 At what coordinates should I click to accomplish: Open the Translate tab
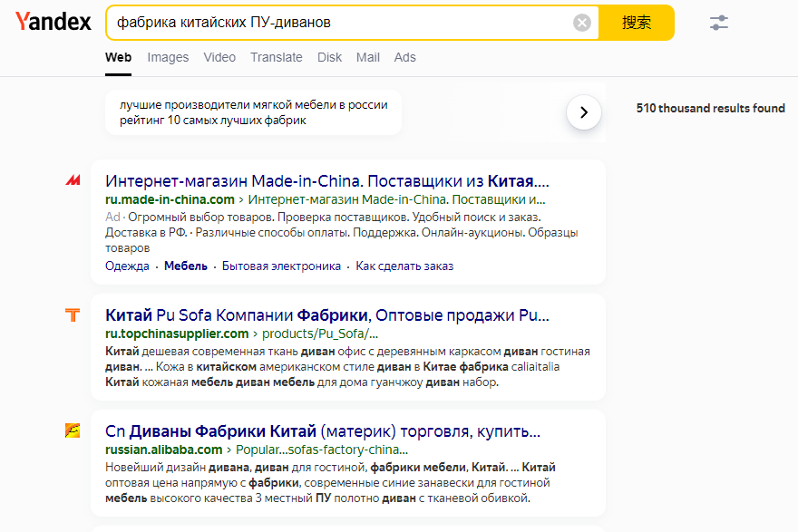point(277,57)
